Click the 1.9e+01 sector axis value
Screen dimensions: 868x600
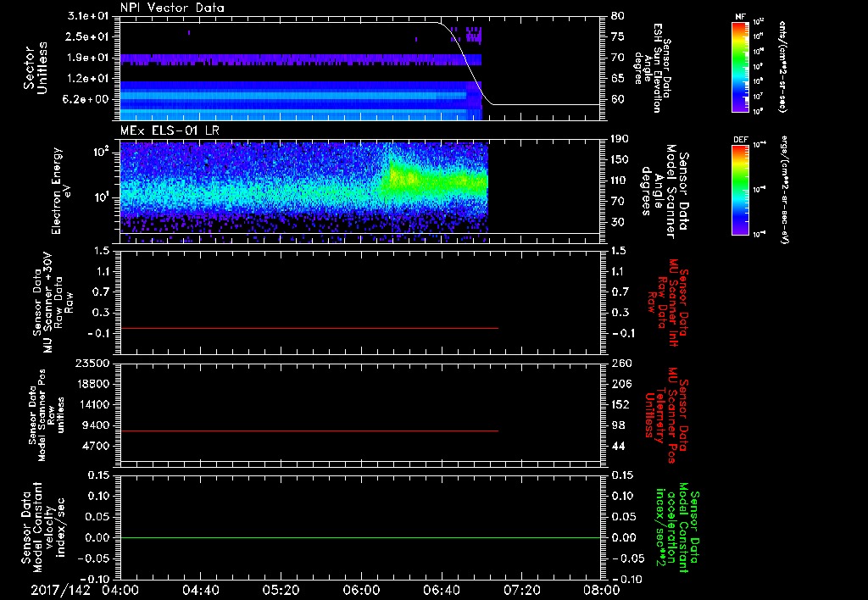pyautogui.click(x=88, y=58)
